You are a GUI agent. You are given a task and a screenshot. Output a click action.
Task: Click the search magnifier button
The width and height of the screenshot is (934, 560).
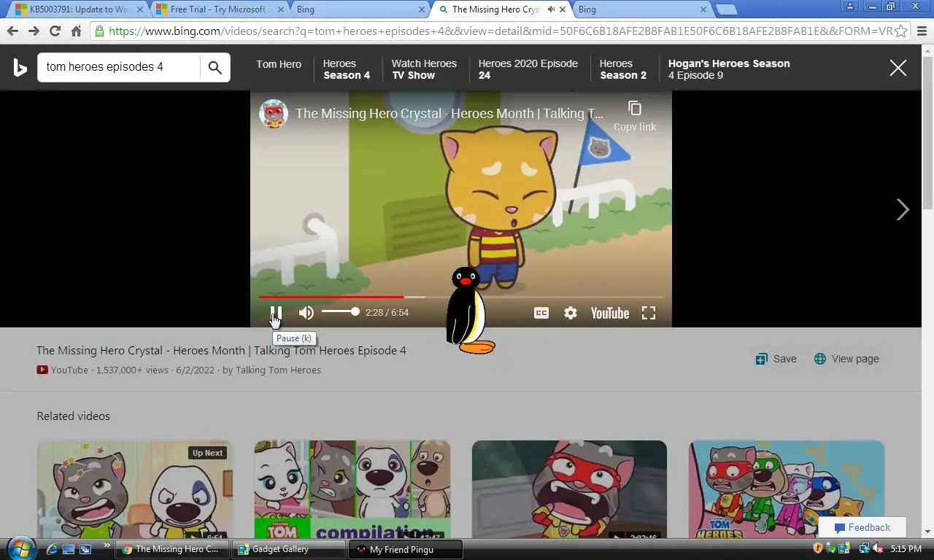pyautogui.click(x=215, y=68)
